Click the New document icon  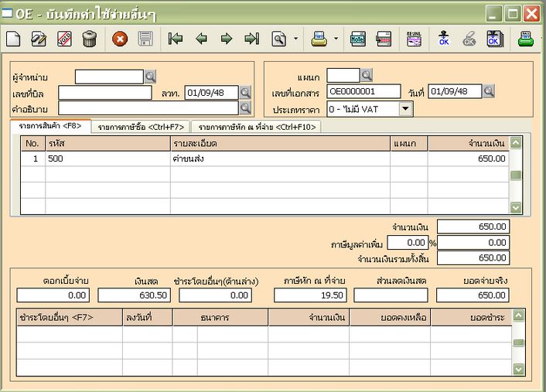13,38
